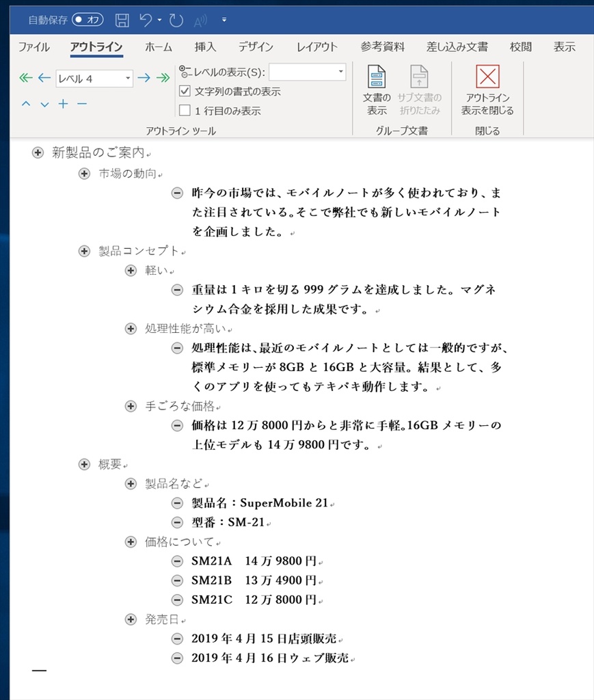The height and width of the screenshot is (700, 594).
Task: Click the Save floppy disk icon
Action: (122, 20)
